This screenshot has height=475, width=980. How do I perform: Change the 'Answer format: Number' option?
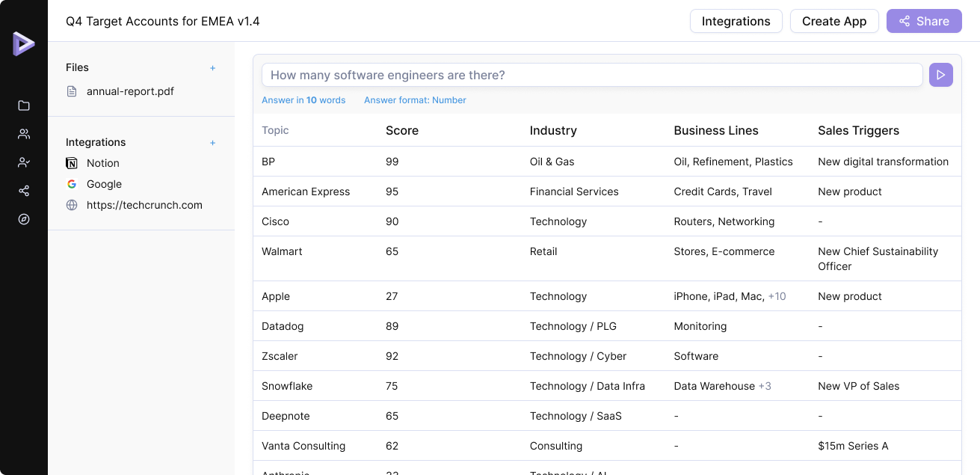(x=415, y=100)
